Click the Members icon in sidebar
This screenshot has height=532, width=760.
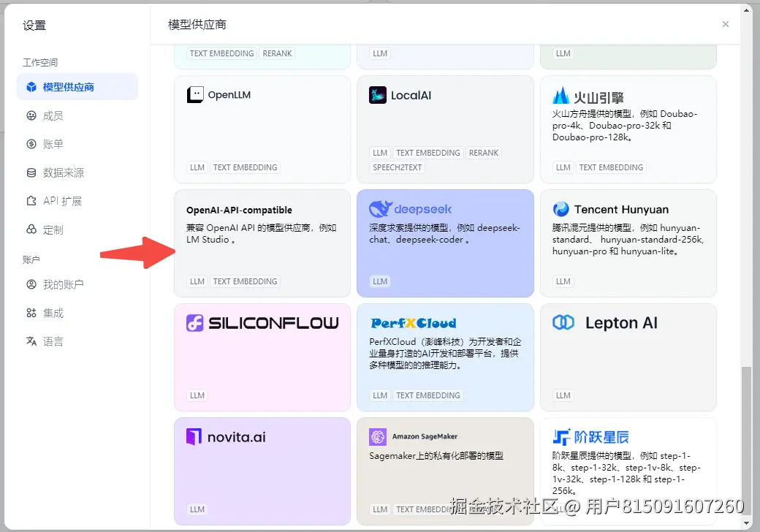(x=31, y=115)
